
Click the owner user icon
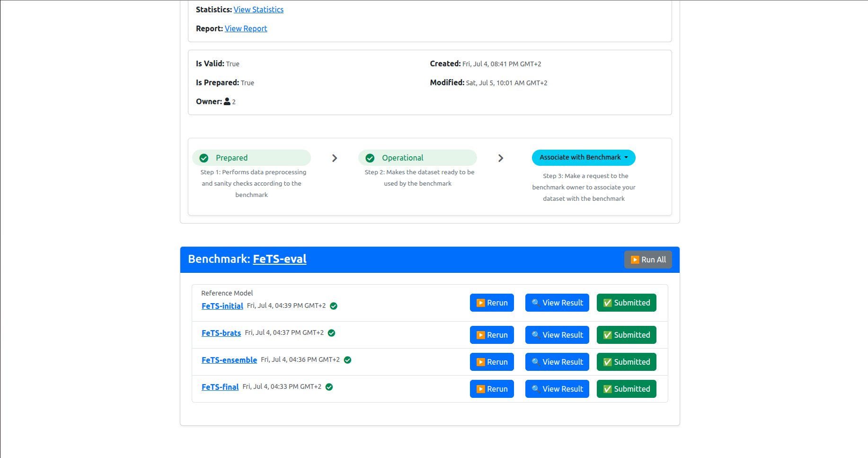click(227, 101)
